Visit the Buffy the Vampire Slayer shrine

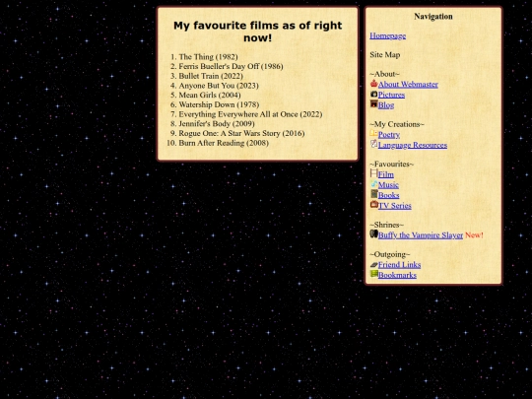(421, 235)
